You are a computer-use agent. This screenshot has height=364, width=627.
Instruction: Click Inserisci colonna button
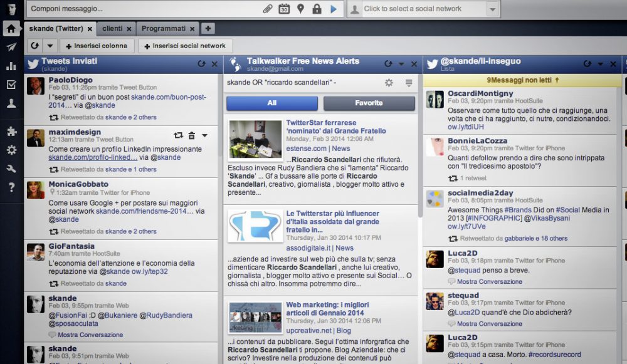(x=97, y=46)
